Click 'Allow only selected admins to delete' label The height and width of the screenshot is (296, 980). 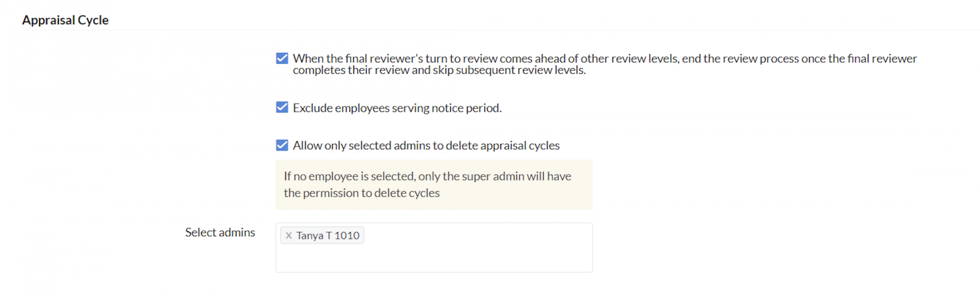(x=426, y=146)
